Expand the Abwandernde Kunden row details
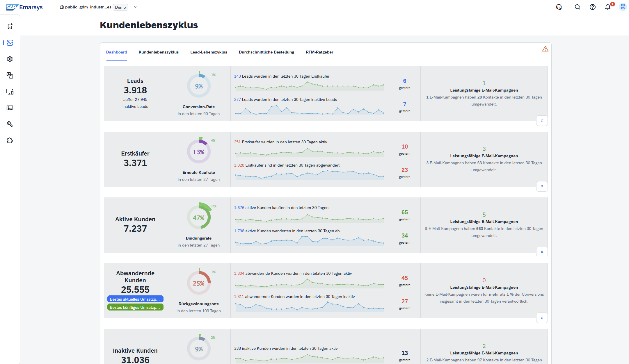The width and height of the screenshot is (629, 364). coord(542,318)
